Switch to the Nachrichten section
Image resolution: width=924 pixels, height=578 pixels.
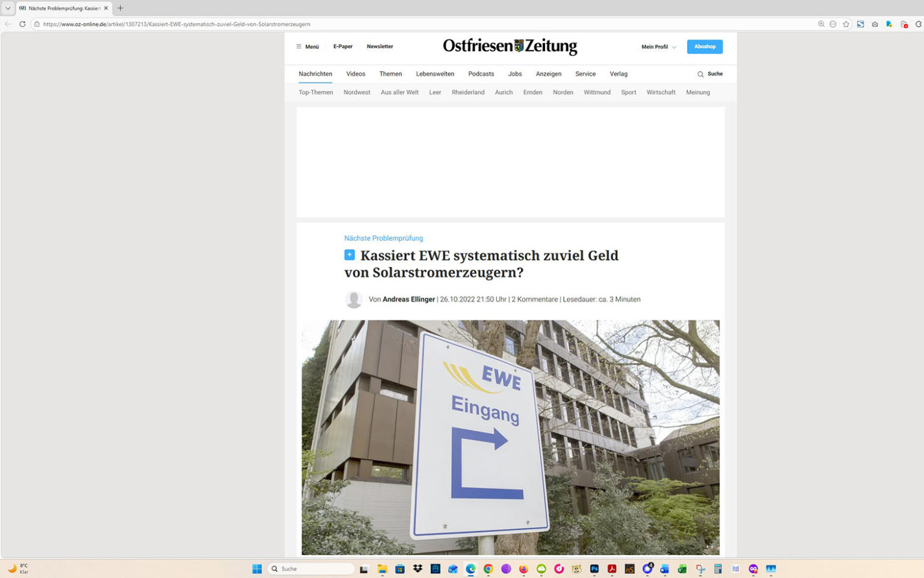pos(315,73)
